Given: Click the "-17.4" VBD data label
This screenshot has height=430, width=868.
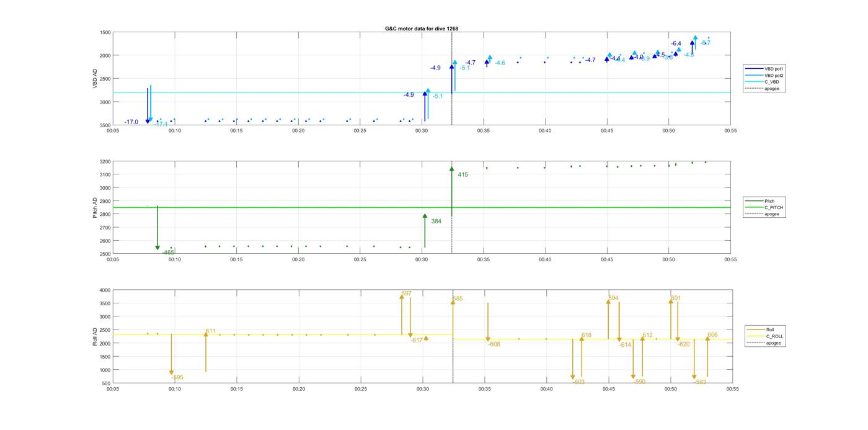Looking at the screenshot, I should (x=161, y=125).
